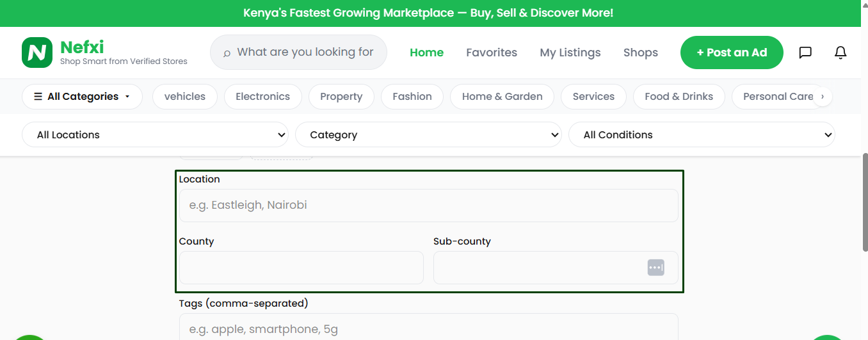Click 'Shop Smart from Verified Stores' tagline
The image size is (868, 340).
(124, 61)
